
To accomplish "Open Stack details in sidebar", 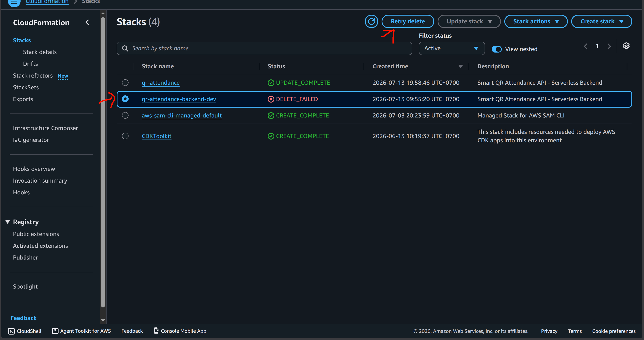I will [x=40, y=52].
